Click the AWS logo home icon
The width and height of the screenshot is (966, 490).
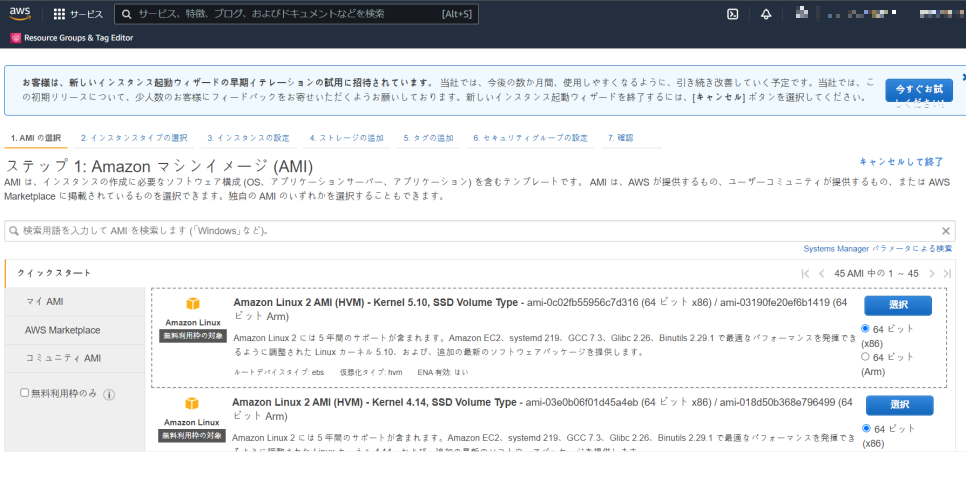pos(20,14)
